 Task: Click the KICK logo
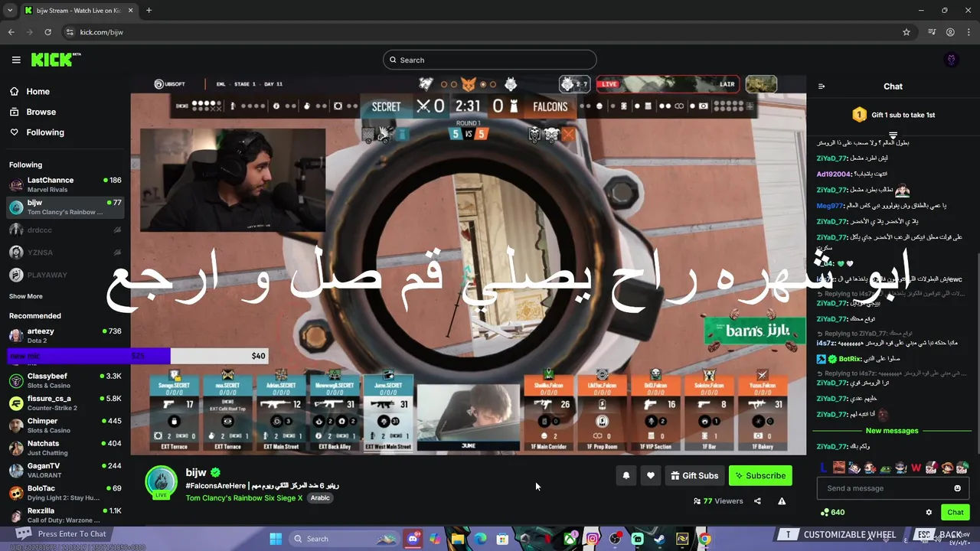point(56,60)
